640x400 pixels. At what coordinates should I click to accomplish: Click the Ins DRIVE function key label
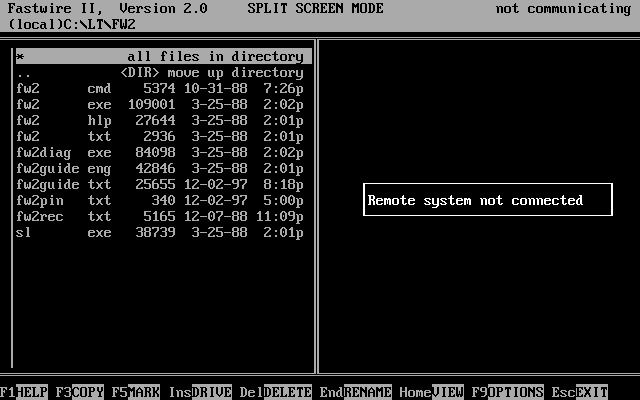(x=200, y=392)
